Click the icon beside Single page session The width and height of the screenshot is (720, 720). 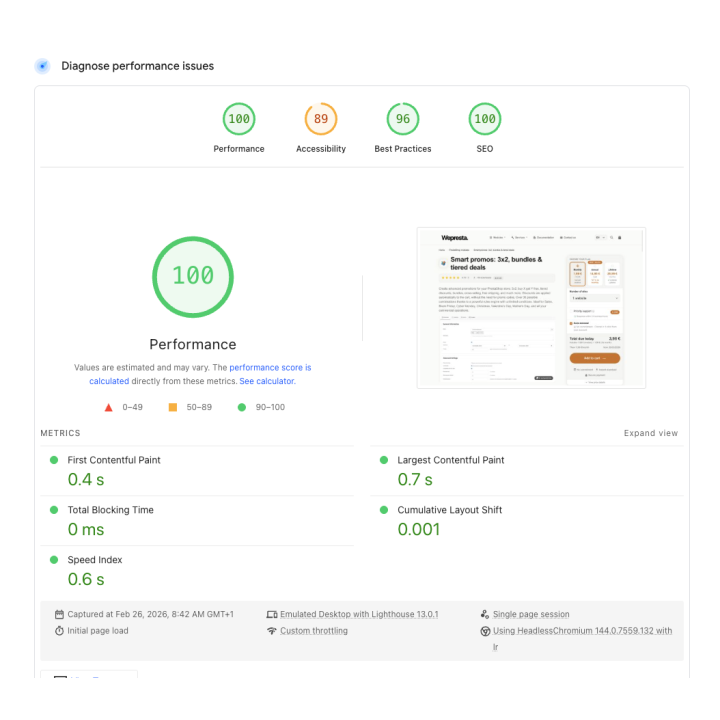485,614
